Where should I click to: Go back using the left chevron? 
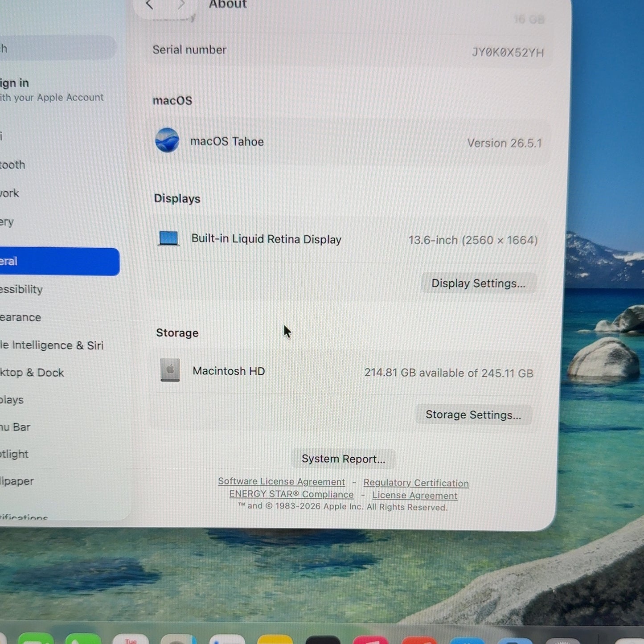tap(150, 4)
